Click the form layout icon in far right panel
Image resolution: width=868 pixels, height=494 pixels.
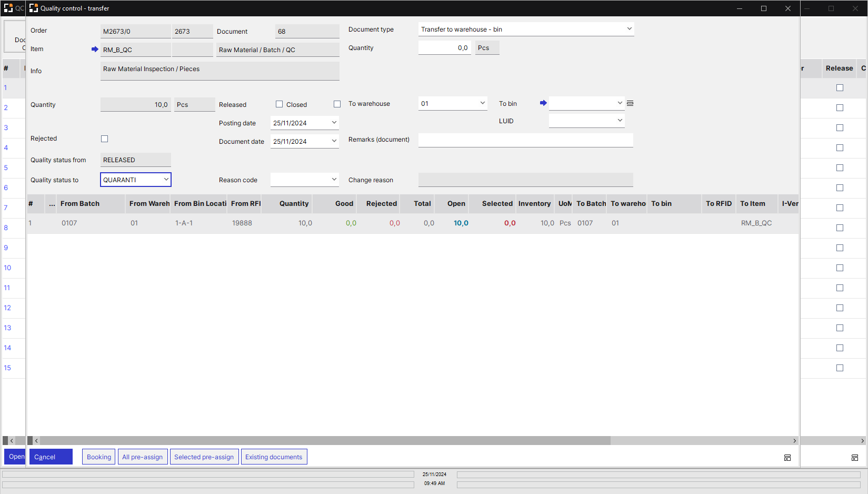tap(855, 458)
